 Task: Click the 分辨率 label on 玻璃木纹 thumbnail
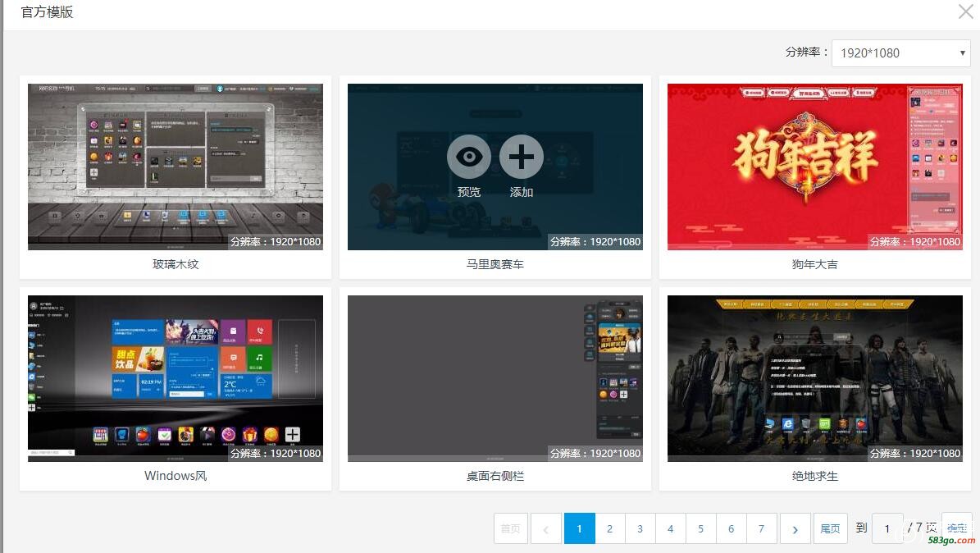point(276,241)
